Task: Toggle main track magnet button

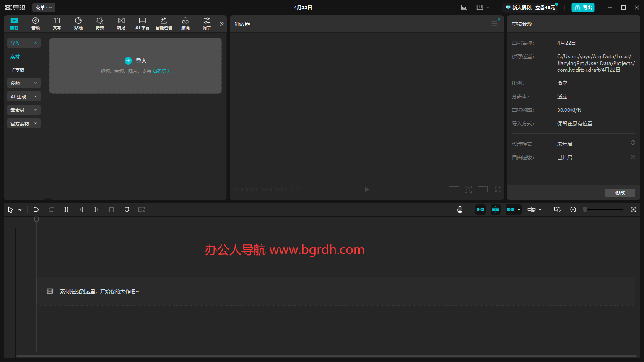Action: coord(480,209)
